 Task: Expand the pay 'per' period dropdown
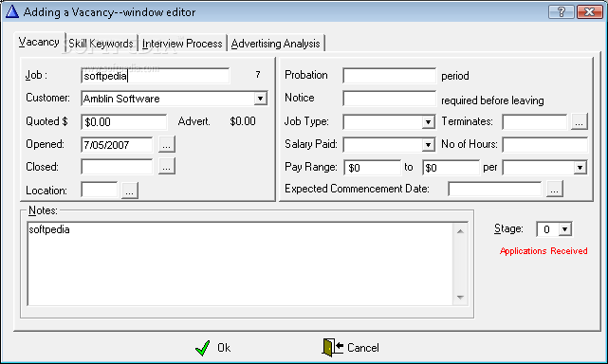(x=580, y=168)
